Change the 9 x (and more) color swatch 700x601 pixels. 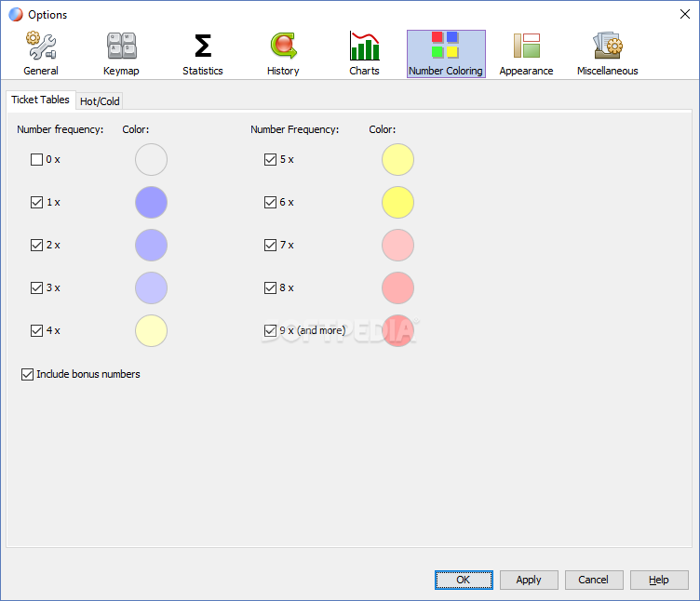pyautogui.click(x=397, y=330)
